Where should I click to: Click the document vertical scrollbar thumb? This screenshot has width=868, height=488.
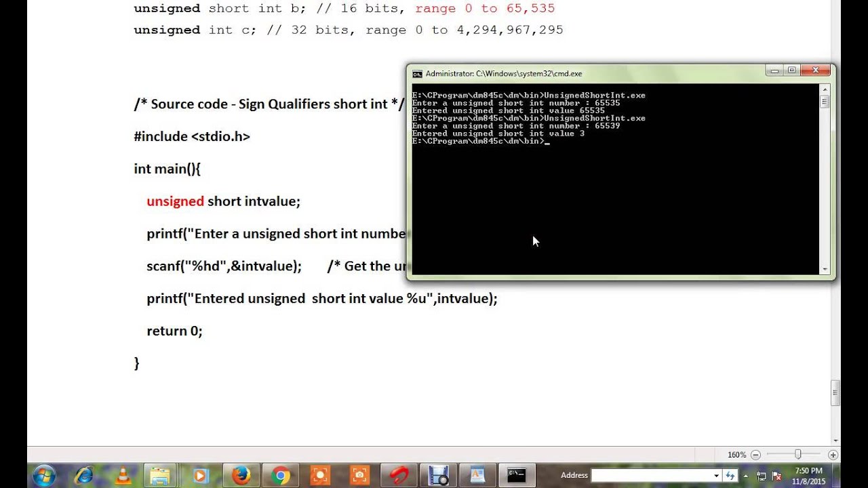[x=835, y=393]
